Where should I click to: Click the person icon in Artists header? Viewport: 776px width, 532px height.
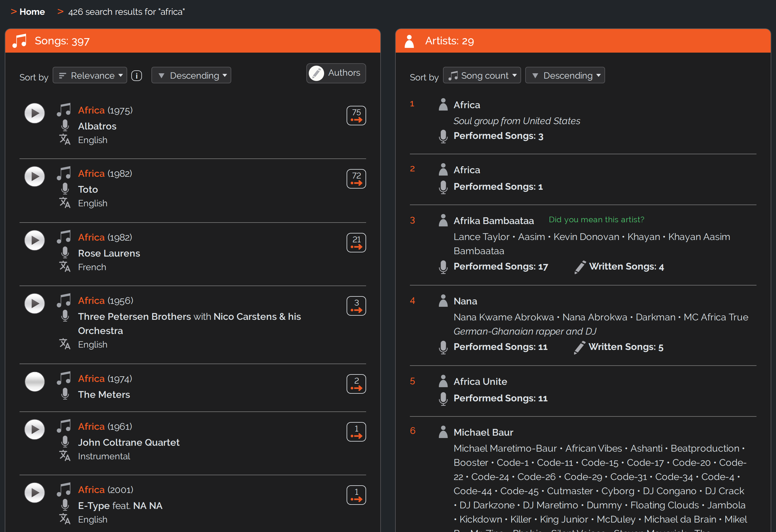409,41
